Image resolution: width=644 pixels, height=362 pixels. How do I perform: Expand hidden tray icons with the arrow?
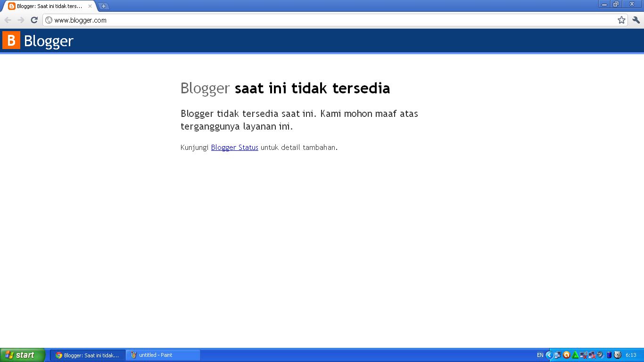point(549,355)
